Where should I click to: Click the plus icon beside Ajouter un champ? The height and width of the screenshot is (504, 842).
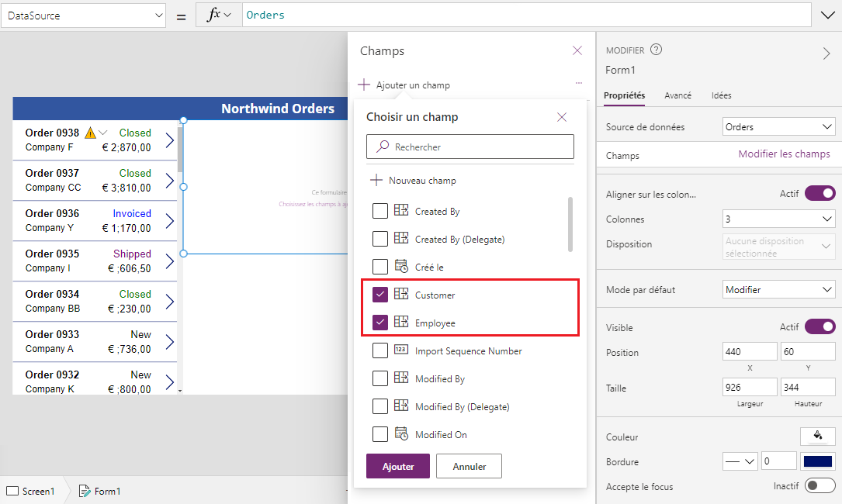click(364, 85)
